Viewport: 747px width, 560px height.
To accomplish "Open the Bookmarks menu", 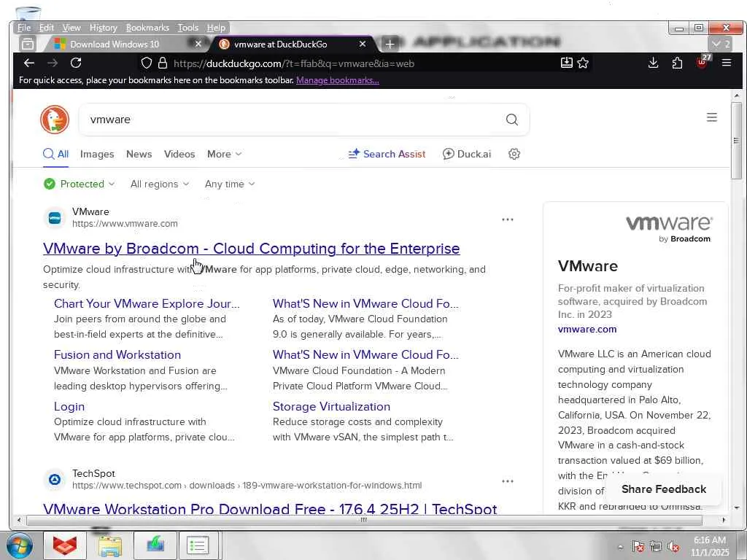I will click(147, 28).
